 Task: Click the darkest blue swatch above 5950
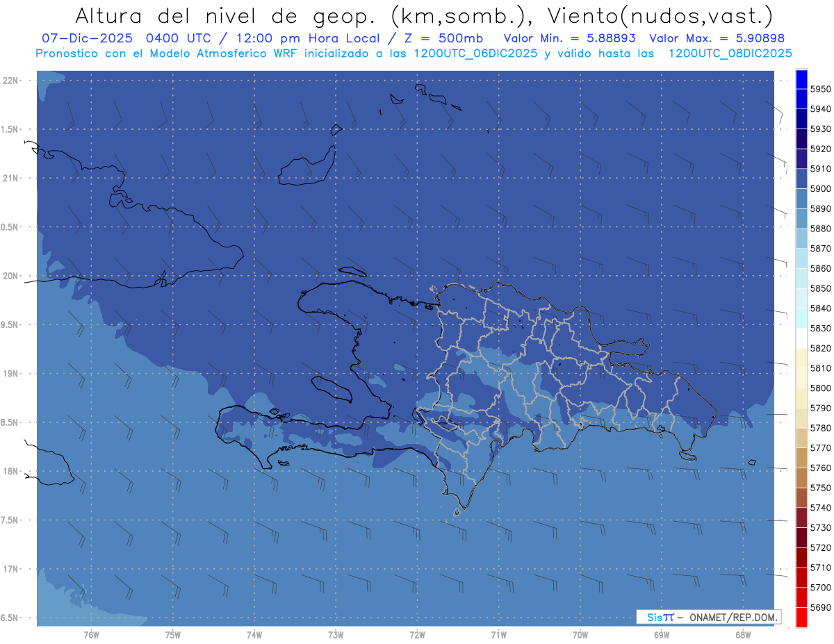(801, 79)
